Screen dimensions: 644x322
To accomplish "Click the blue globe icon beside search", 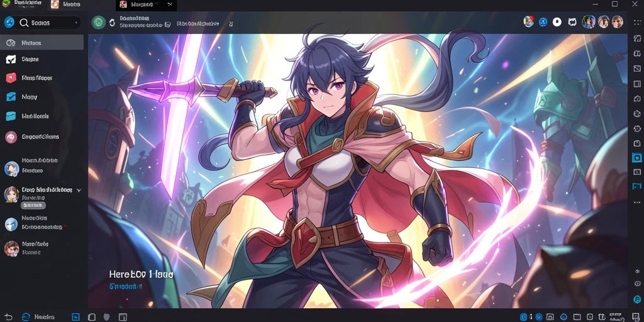I will [x=9, y=23].
